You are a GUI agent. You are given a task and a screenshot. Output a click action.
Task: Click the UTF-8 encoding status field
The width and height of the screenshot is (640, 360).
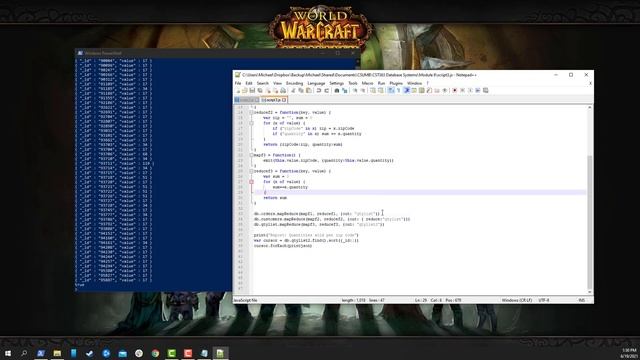544,300
